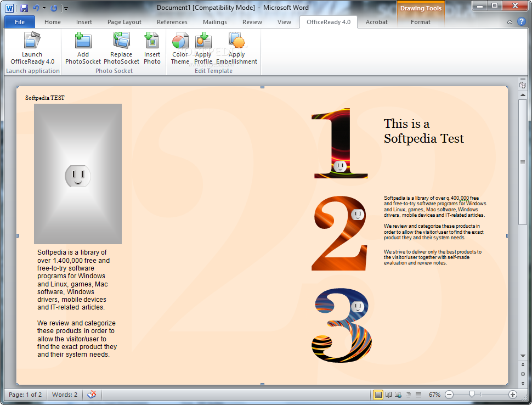Switch to Outline view
This screenshot has width=532, height=405.
[409, 395]
